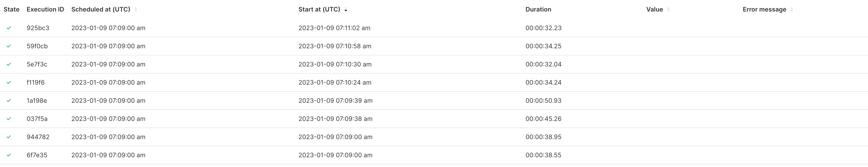Viewport: 868px width, 167px height.
Task: Click the green checkmark beside 5e7f3c
Action: (9, 64)
